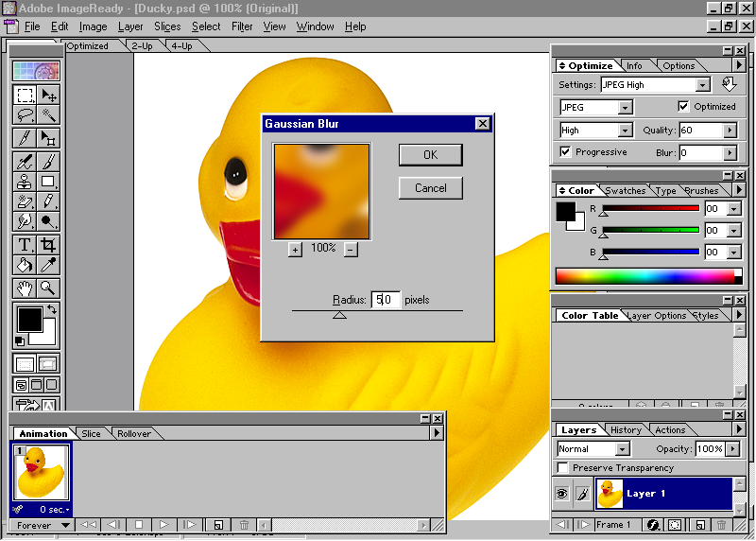The width and height of the screenshot is (756, 541).
Task: Select the Slice Select tool
Action: tap(48, 138)
